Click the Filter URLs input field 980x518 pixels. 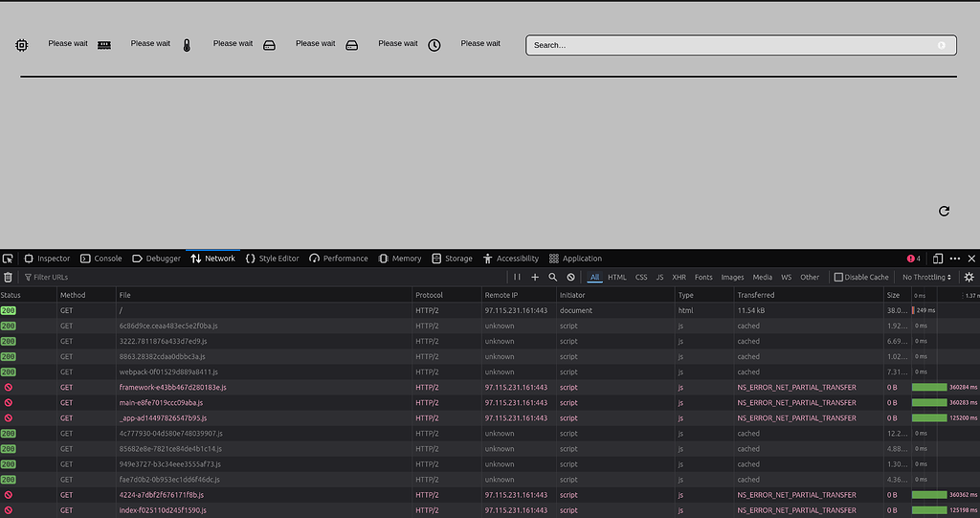tap(262, 277)
